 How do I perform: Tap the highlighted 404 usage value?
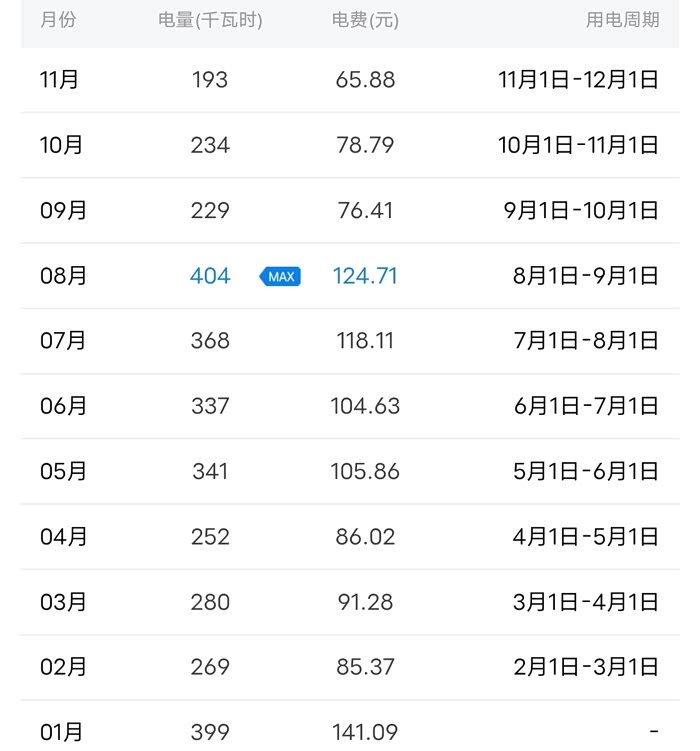tap(210, 276)
